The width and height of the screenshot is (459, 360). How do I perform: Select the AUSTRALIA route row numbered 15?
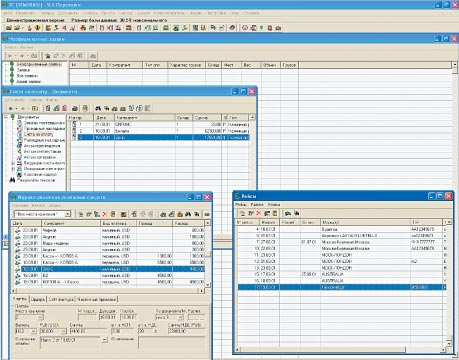[x=341, y=274]
